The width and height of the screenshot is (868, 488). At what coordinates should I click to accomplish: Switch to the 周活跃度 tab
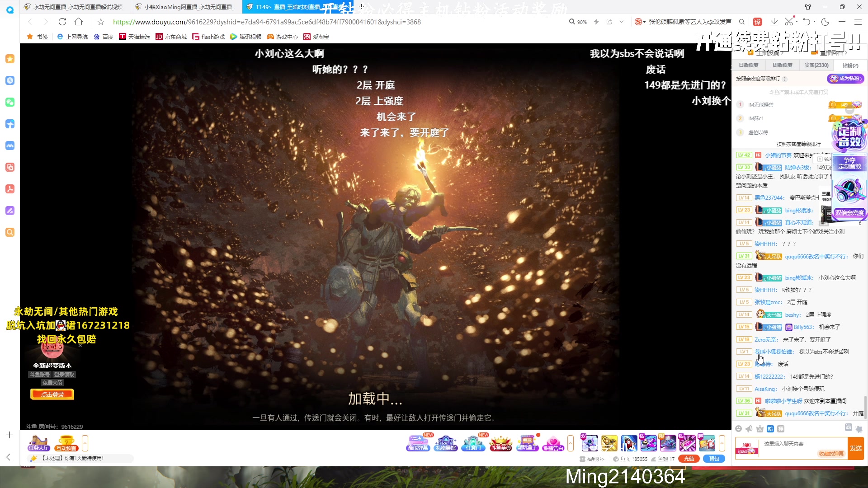[x=783, y=65]
